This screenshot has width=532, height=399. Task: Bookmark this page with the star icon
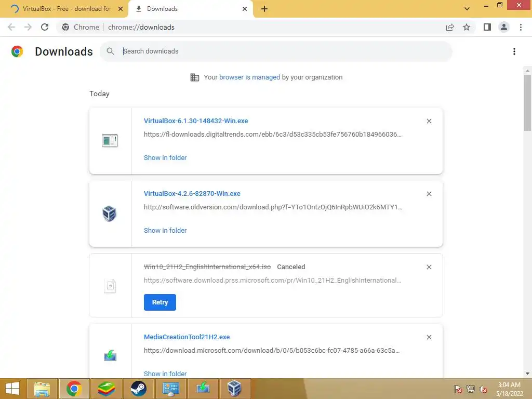pos(467,27)
